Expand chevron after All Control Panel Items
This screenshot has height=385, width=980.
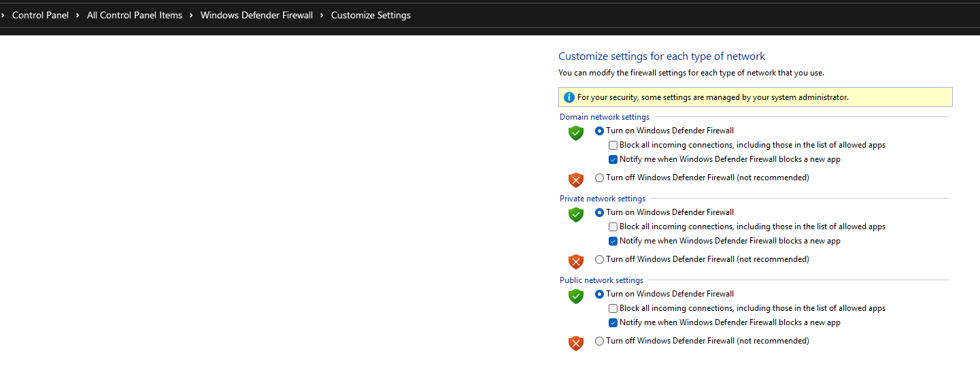191,15
